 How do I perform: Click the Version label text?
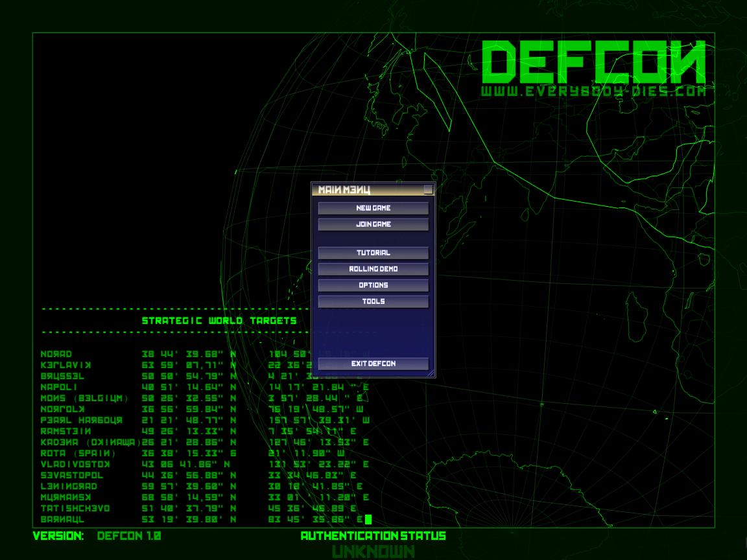58,536
